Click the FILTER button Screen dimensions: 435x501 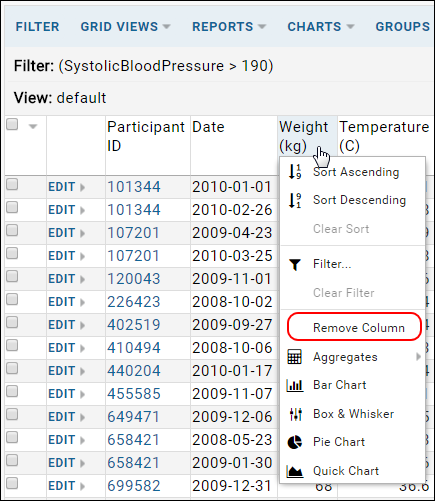[37, 27]
